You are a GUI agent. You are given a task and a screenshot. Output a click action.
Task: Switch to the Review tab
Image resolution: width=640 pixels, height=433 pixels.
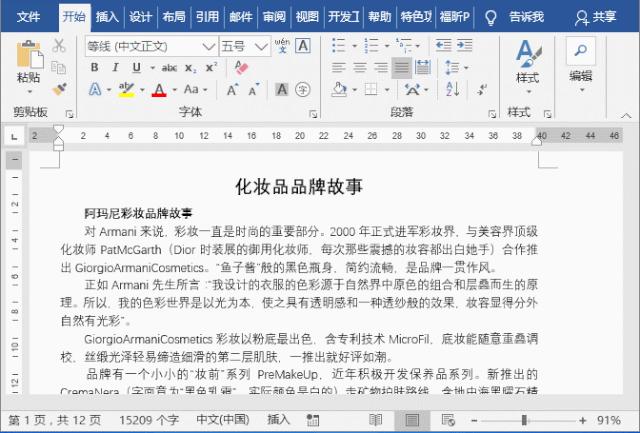(274, 17)
